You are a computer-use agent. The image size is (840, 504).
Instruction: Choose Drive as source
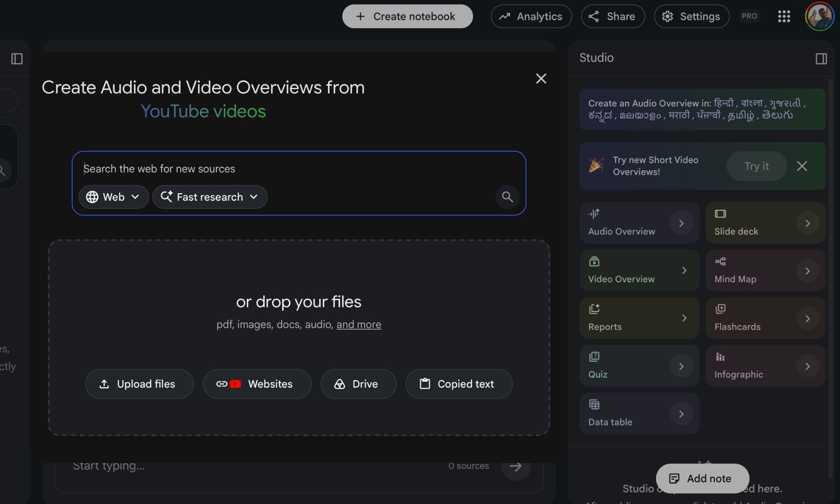tap(358, 384)
